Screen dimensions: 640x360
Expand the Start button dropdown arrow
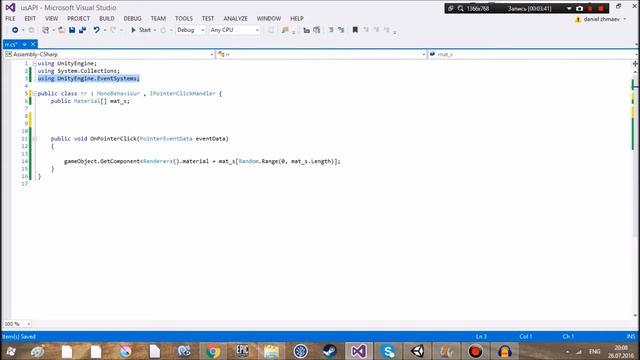pos(155,30)
